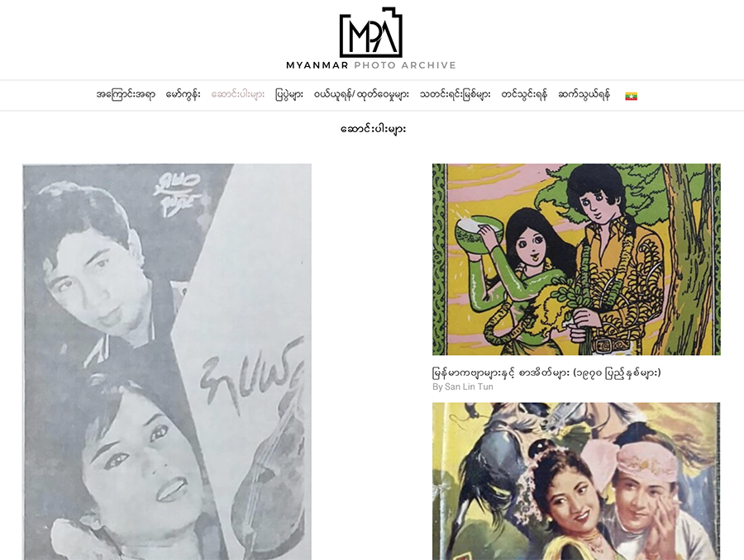Click MYANMAR PHOTO ARCHIVE title text
The image size is (744, 560).
(371, 65)
